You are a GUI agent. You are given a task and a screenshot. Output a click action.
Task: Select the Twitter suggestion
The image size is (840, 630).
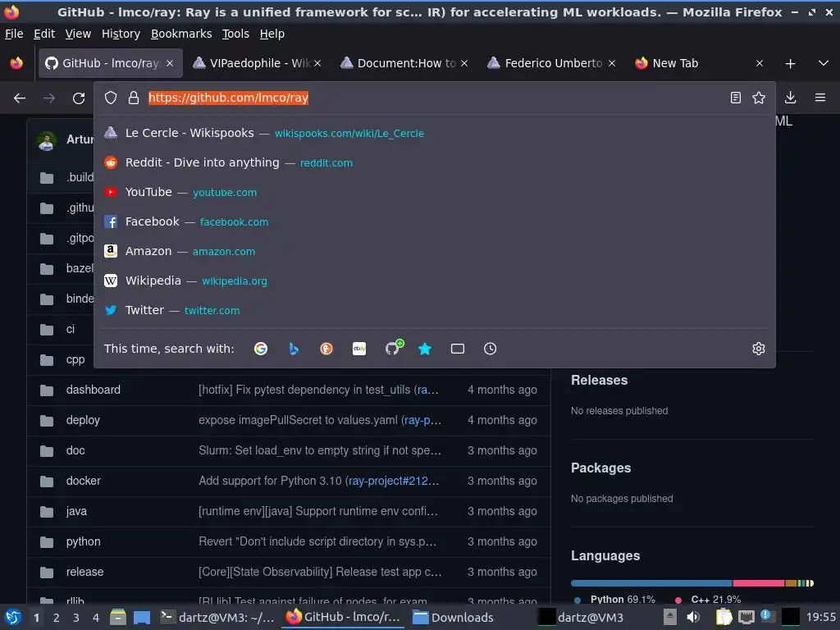(435, 309)
